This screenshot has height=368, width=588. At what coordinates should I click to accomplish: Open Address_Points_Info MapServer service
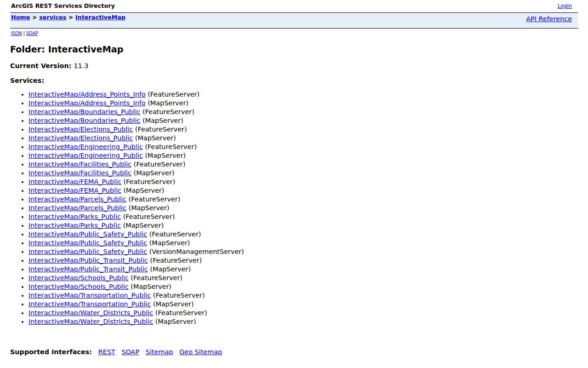pos(87,103)
